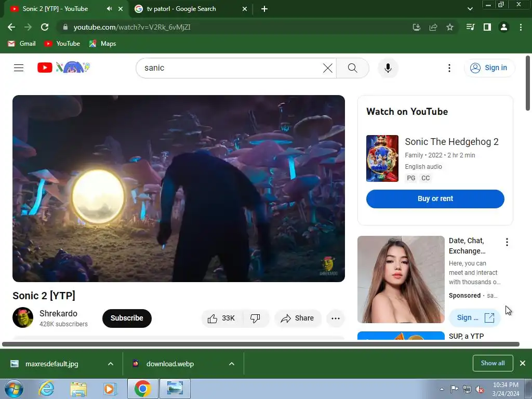Search with your voice microphone

[x=388, y=68]
